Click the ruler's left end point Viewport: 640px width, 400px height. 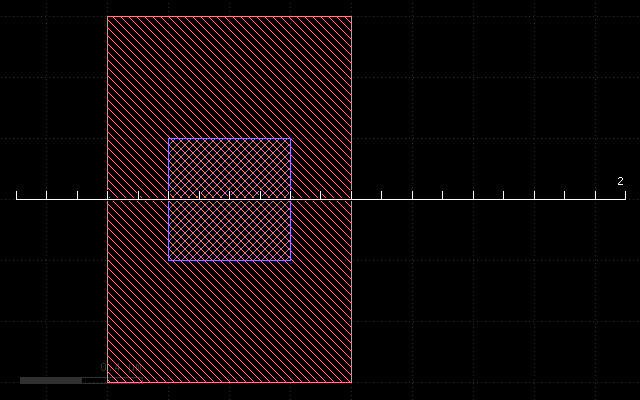pos(16,199)
